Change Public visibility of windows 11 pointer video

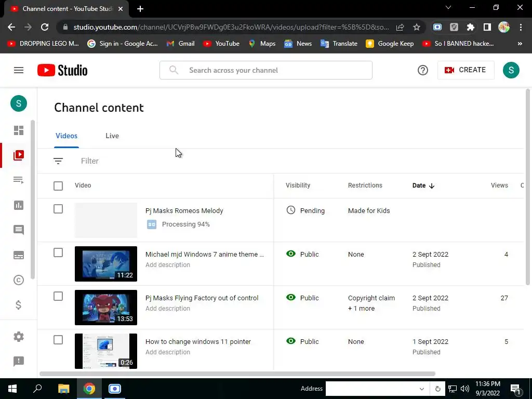click(302, 341)
